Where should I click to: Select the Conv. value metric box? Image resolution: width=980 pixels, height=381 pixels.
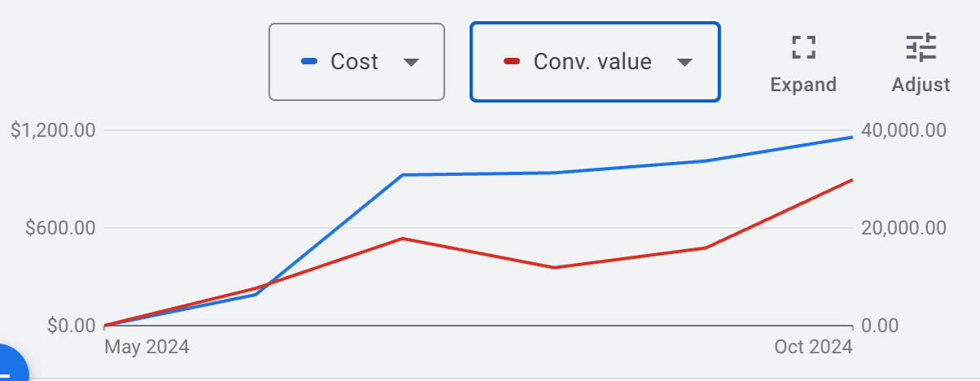click(595, 62)
